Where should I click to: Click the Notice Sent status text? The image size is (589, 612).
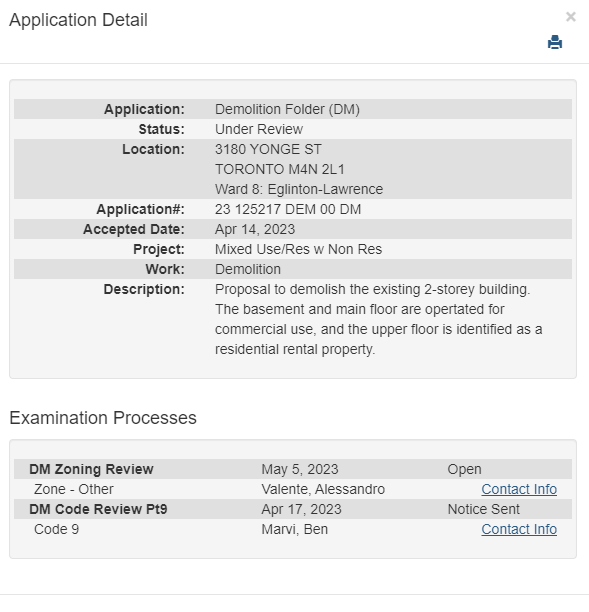tap(484, 509)
